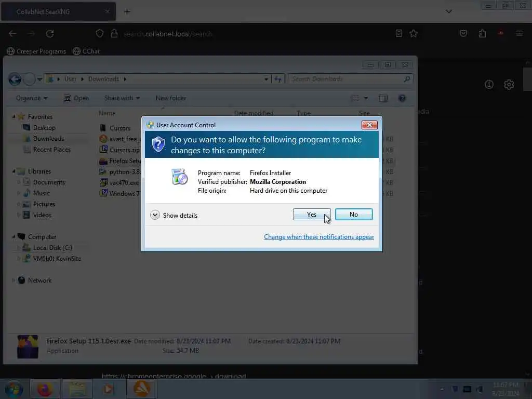Select Music library in Explorer
Image resolution: width=532 pixels, height=399 pixels.
pyautogui.click(x=42, y=193)
